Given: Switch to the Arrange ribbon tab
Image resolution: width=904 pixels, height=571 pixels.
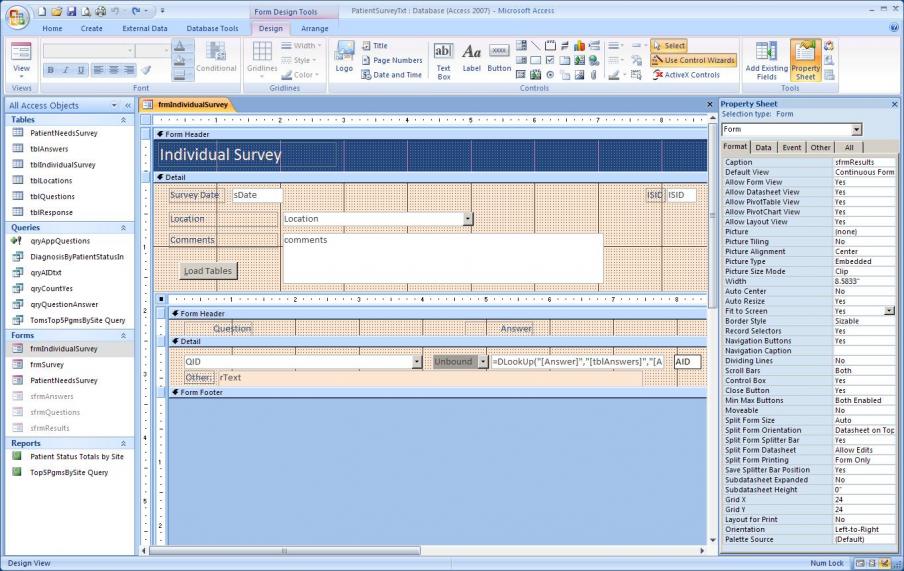Looking at the screenshot, I should (315, 28).
